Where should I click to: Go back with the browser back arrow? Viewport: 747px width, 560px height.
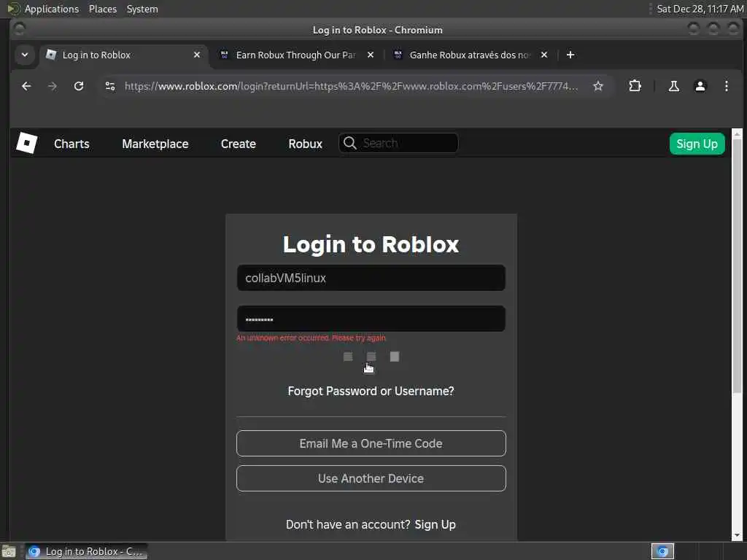point(26,86)
